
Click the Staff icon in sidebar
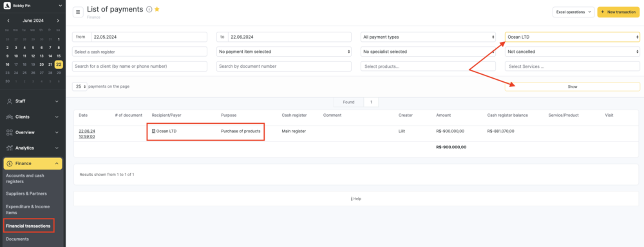[x=9, y=101]
